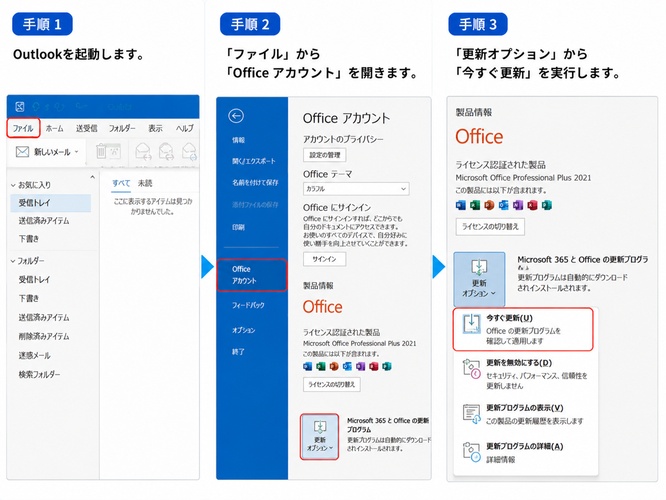Select 終了 in backstage menu
The height and width of the screenshot is (500, 666).
(x=238, y=352)
